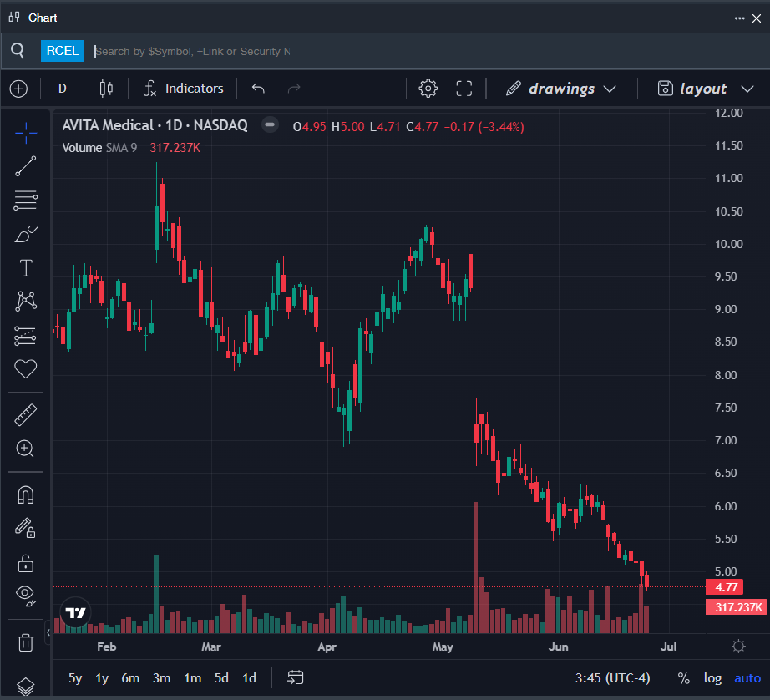Select the 3m time range
770x700 pixels.
pyautogui.click(x=161, y=678)
